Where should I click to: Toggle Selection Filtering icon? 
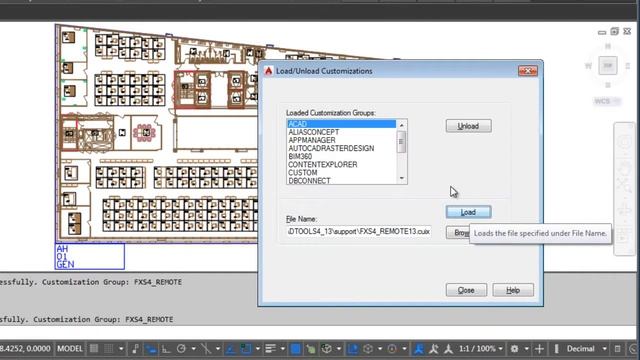[368, 349]
